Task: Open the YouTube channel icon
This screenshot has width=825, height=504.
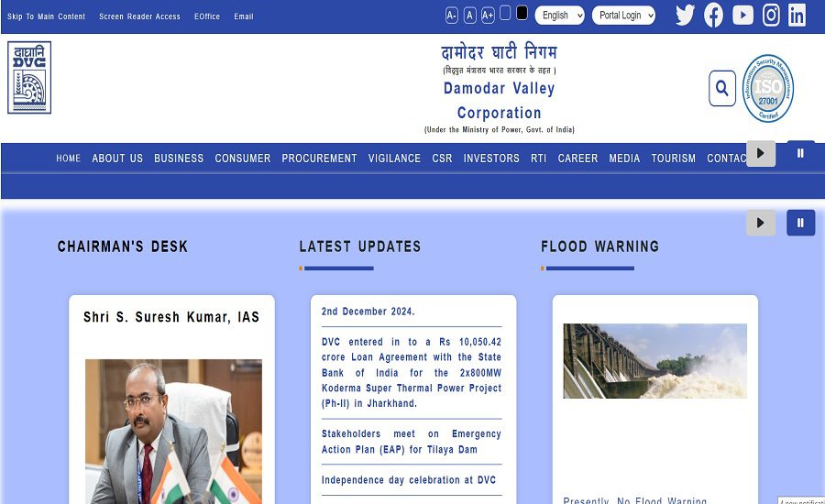Action: click(x=742, y=16)
